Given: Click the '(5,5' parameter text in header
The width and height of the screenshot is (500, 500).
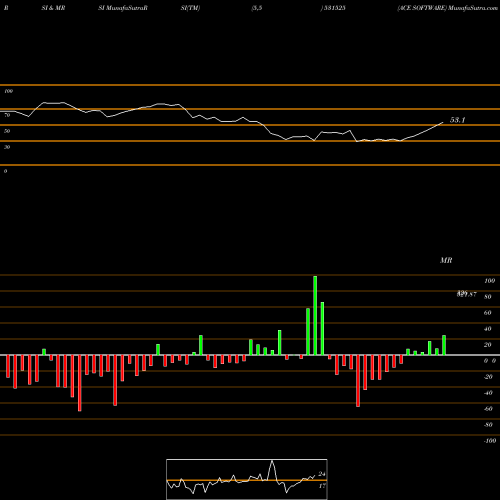Looking at the screenshot, I should 257,8.
